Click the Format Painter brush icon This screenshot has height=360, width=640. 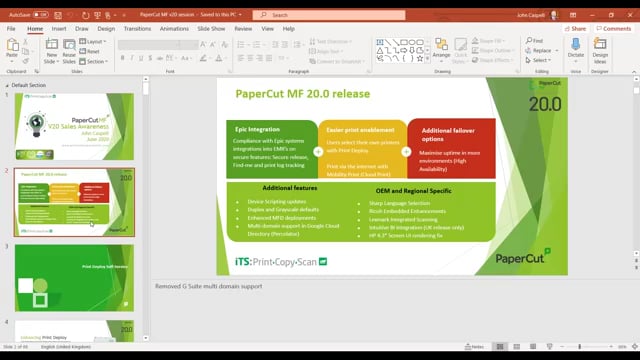coord(25,61)
